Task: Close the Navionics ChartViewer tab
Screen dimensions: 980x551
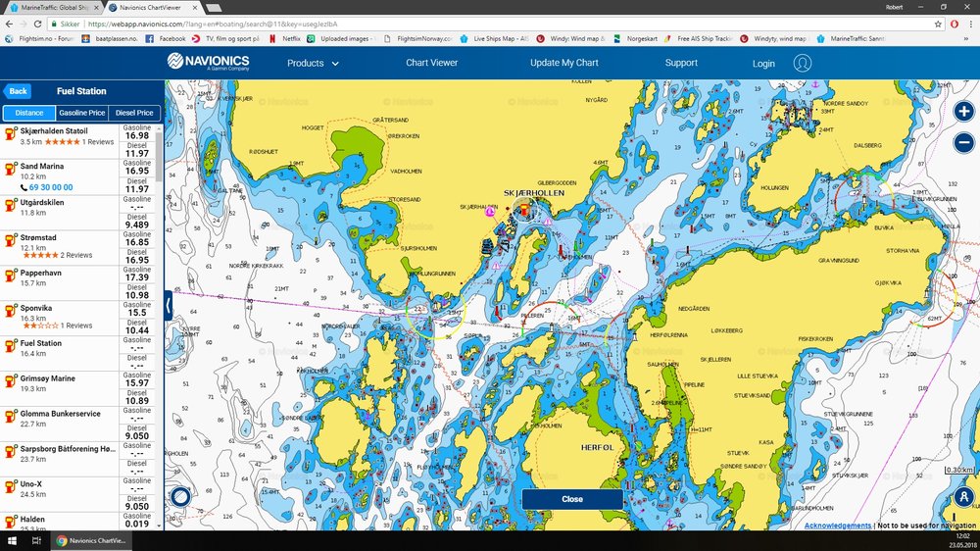Action: 195,8
